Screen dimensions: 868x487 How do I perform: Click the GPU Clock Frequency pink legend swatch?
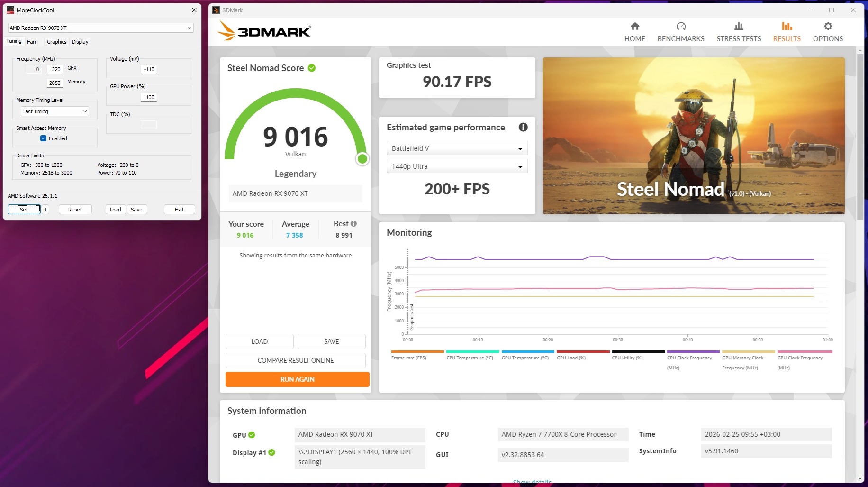click(x=805, y=352)
